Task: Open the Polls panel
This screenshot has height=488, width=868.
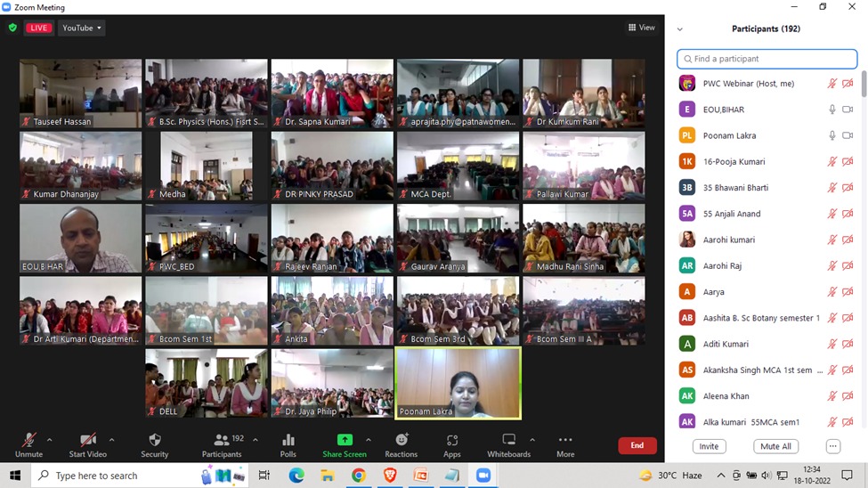Action: tap(288, 444)
